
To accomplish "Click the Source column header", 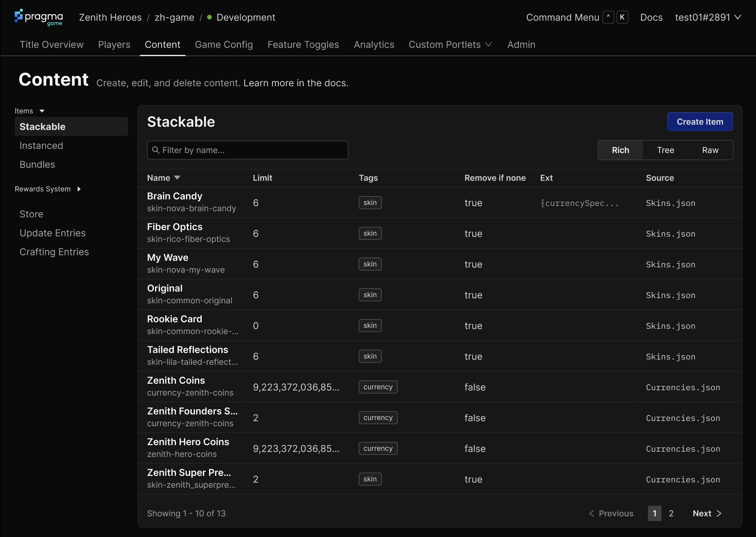I will coord(660,178).
